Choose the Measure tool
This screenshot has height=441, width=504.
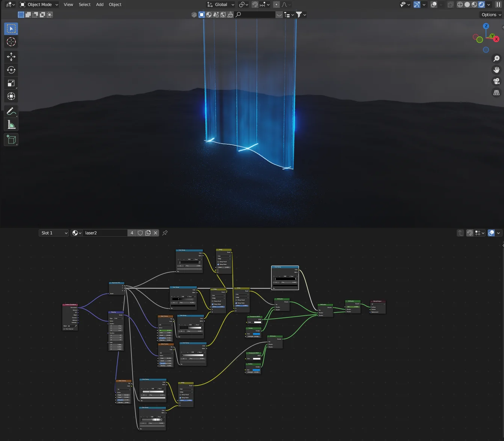coord(11,124)
